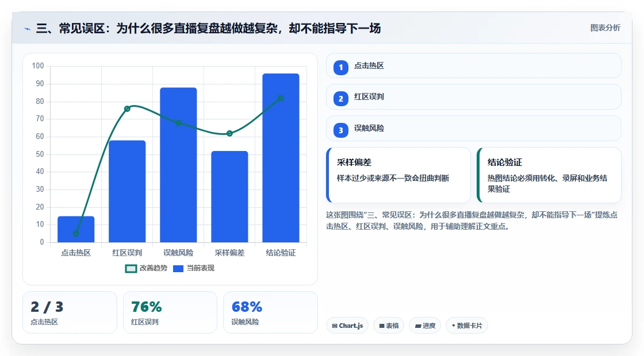Click the trend line point above 采样偏差
This screenshot has height=356, width=644.
[x=229, y=133]
